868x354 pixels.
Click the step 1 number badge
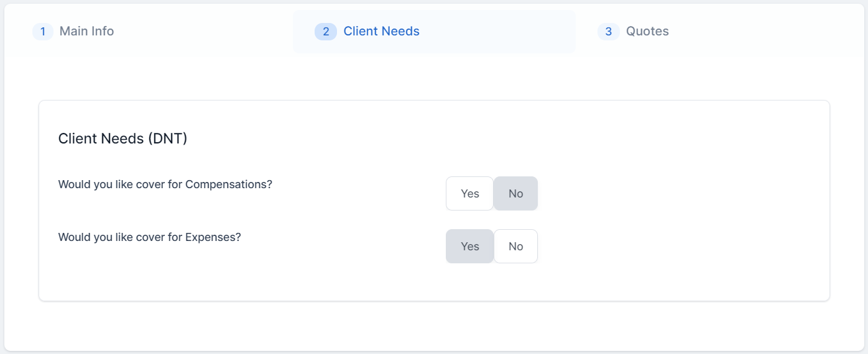pos(43,31)
